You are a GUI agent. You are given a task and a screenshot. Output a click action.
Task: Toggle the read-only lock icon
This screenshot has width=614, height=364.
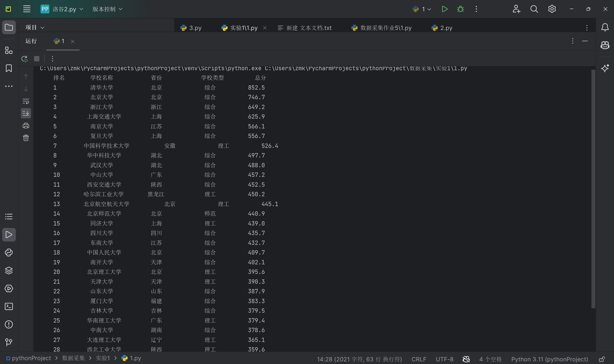point(602,359)
